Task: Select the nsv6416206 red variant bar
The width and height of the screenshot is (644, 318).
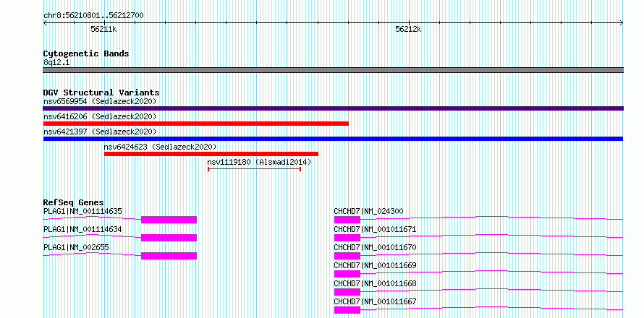Action: click(196, 124)
